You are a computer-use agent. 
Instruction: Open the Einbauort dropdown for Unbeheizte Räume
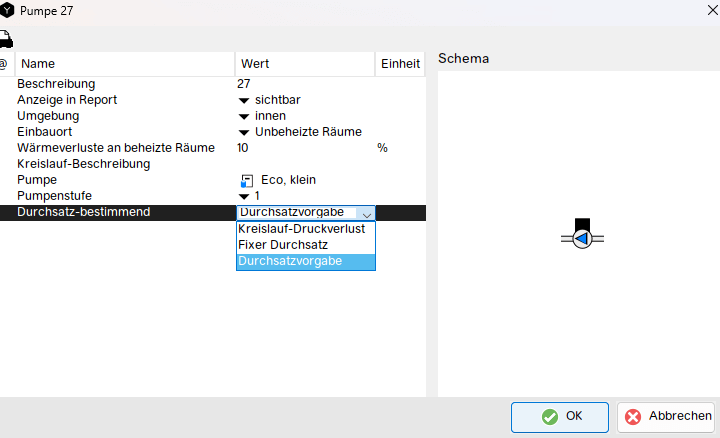[243, 132]
